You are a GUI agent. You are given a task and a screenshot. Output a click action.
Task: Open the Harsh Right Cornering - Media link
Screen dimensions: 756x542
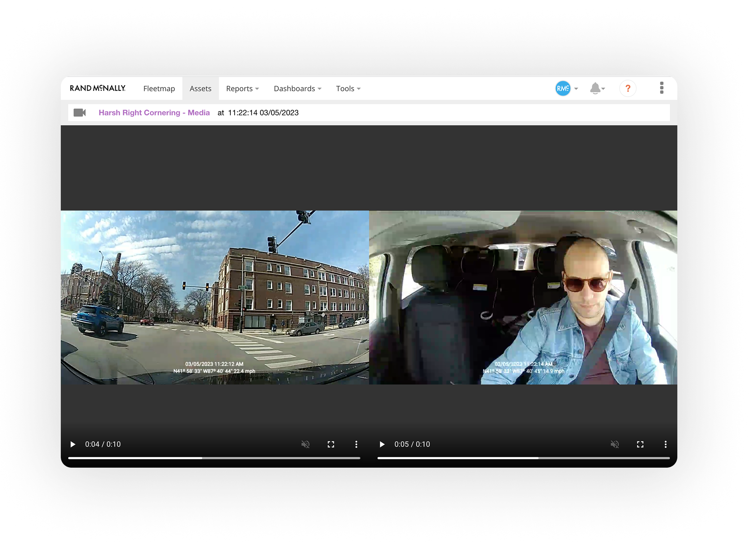(154, 113)
